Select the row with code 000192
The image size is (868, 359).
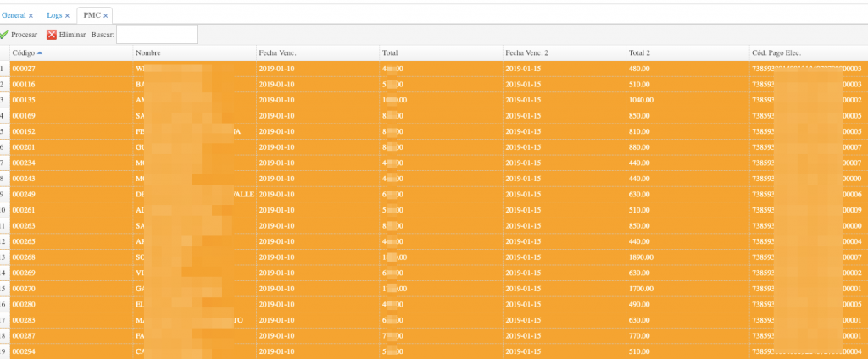pyautogui.click(x=24, y=132)
